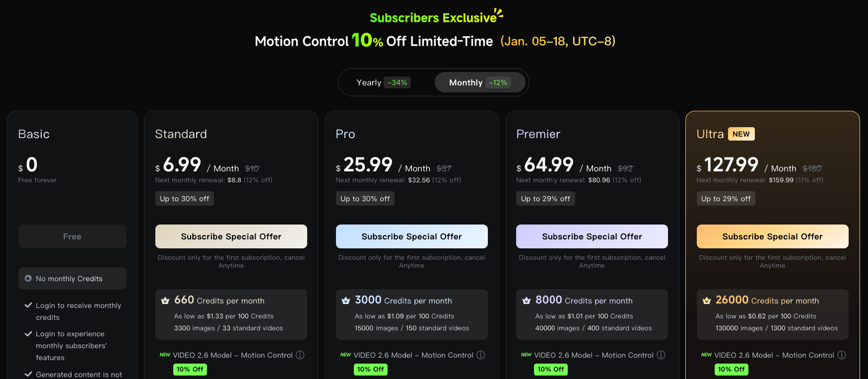Click the 10% Off badge under Ultra
868x379 pixels.
pyautogui.click(x=731, y=369)
